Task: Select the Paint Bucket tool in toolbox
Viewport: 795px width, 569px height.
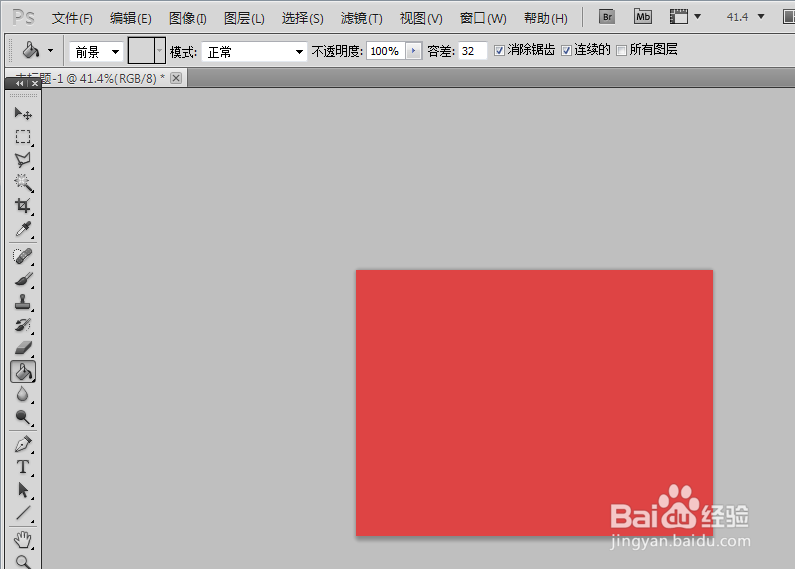Action: click(23, 372)
